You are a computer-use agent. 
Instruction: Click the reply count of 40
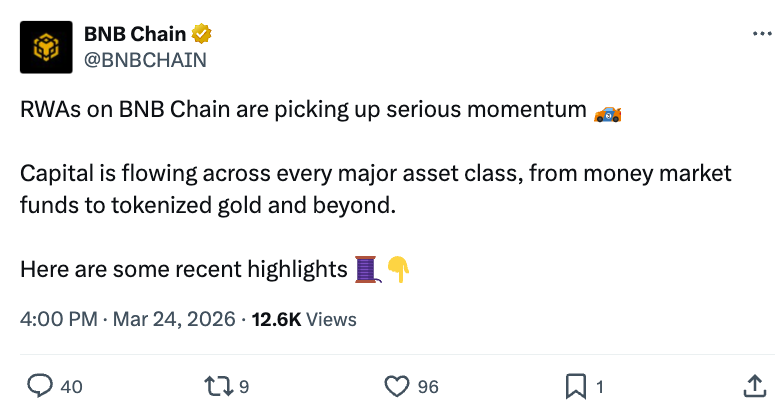71,386
